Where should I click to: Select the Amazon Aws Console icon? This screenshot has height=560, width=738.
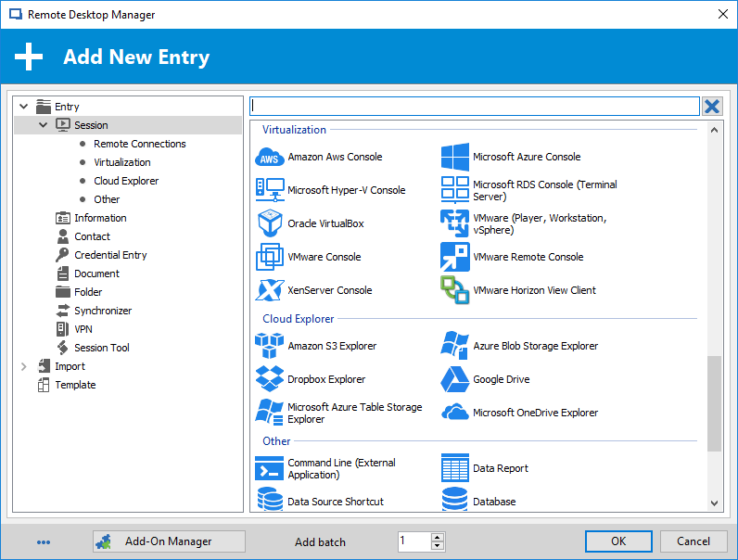point(269,158)
